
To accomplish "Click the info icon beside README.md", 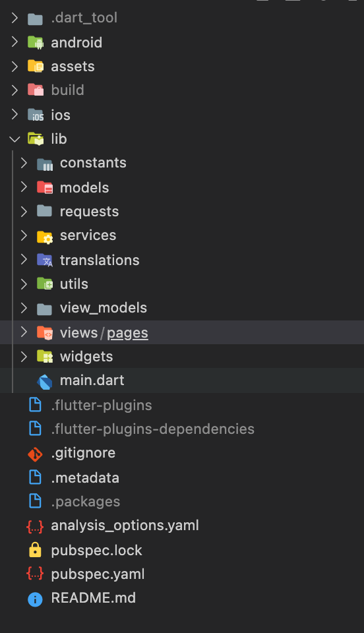I will (35, 599).
